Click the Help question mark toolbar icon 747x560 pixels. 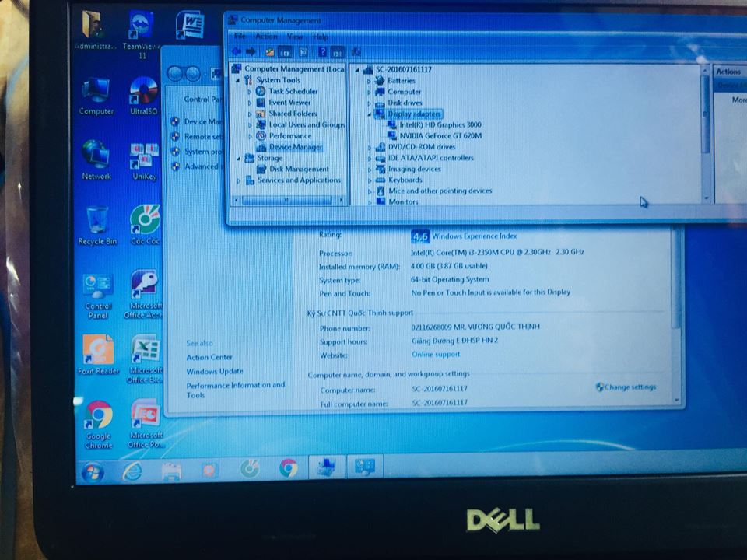(x=322, y=51)
